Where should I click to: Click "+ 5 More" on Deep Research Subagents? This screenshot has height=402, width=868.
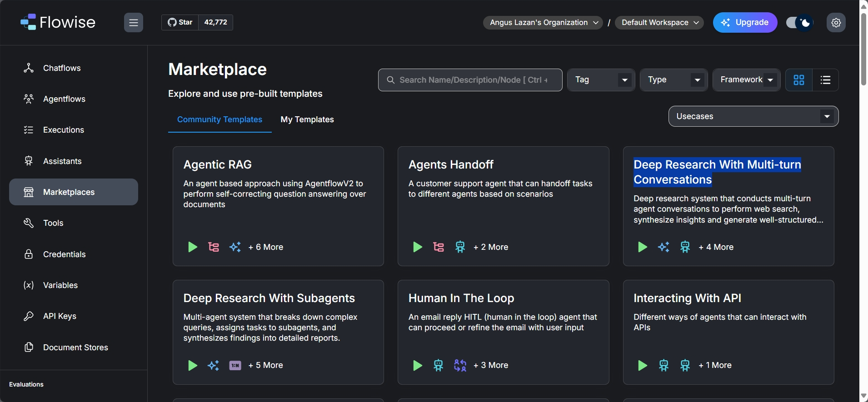[x=266, y=365]
